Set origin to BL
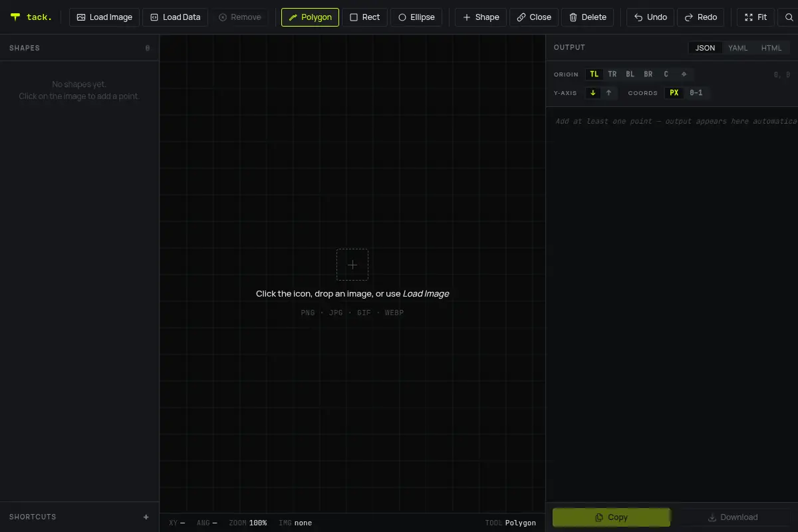This screenshot has width=798, height=532. (x=630, y=74)
